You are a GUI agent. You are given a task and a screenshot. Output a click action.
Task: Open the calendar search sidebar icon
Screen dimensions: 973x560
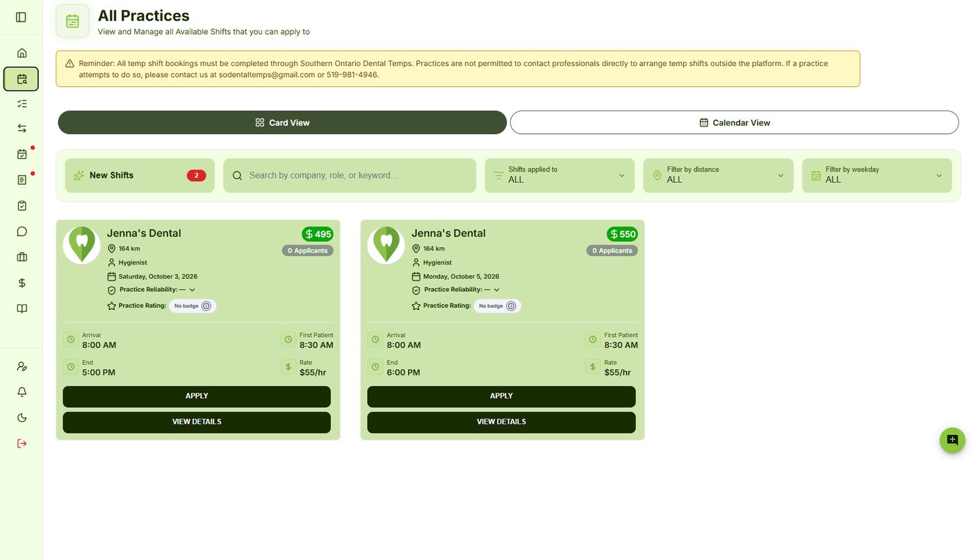point(21,79)
